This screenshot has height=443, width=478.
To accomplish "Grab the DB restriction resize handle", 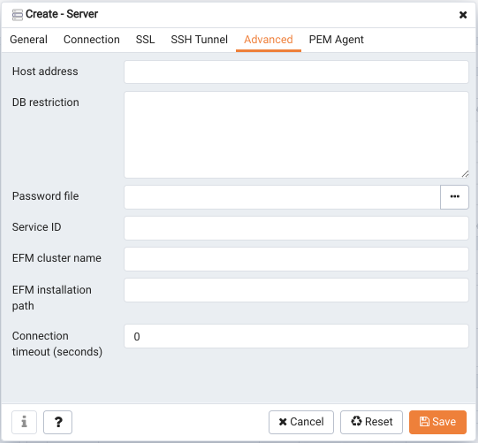I will coord(465,174).
